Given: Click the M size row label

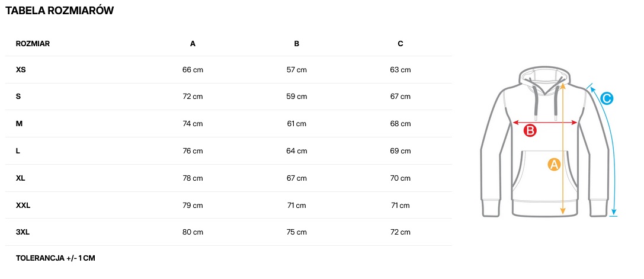Looking at the screenshot, I should tap(19, 124).
